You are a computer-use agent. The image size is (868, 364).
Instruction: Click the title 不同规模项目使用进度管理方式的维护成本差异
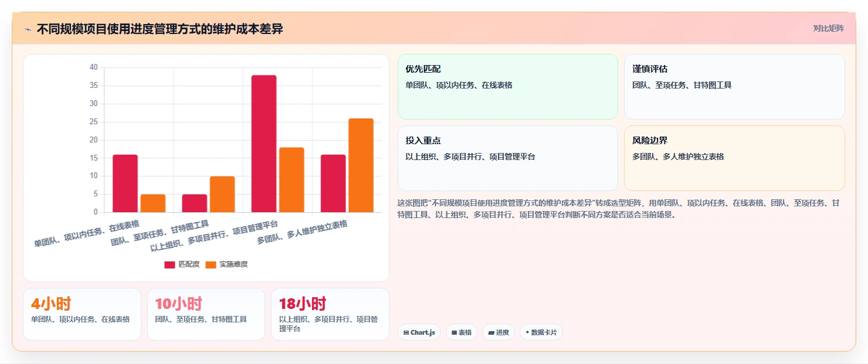160,29
